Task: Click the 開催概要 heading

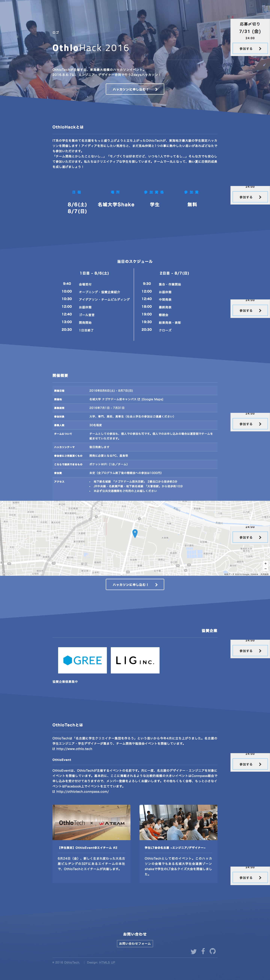Action: [x=60, y=376]
